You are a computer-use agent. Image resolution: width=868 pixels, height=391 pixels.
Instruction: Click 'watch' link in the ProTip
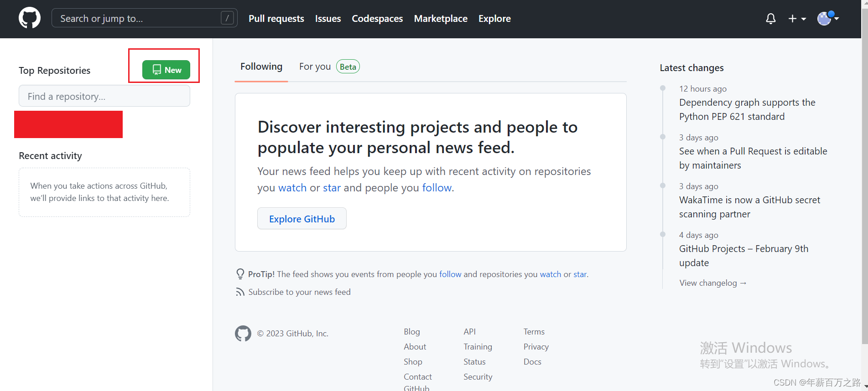551,274
